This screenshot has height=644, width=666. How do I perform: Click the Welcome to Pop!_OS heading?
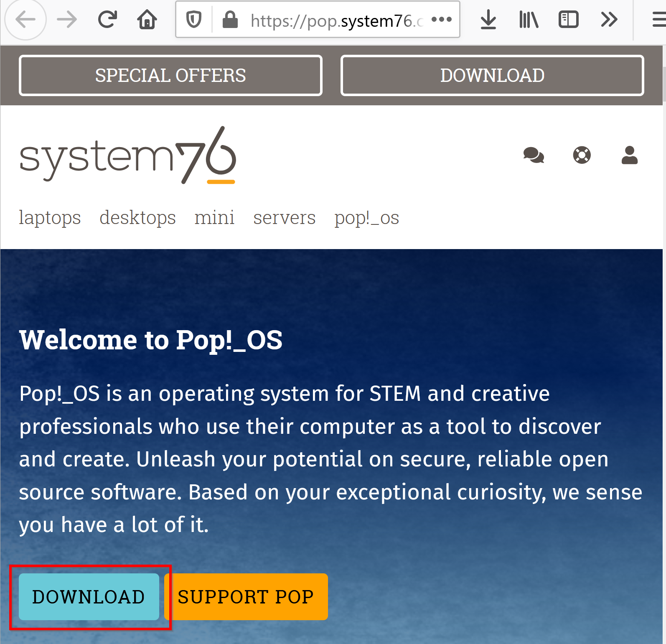point(151,340)
